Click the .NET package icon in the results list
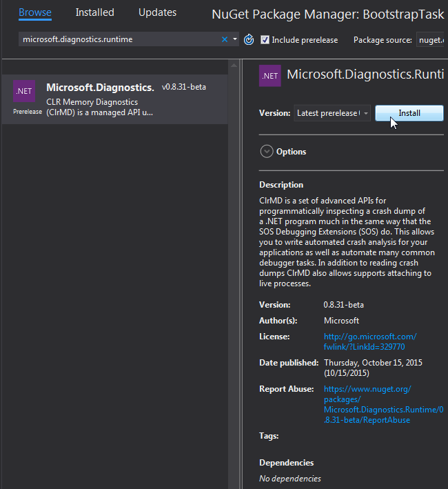Viewport: 448px width, 489px height. click(x=24, y=91)
